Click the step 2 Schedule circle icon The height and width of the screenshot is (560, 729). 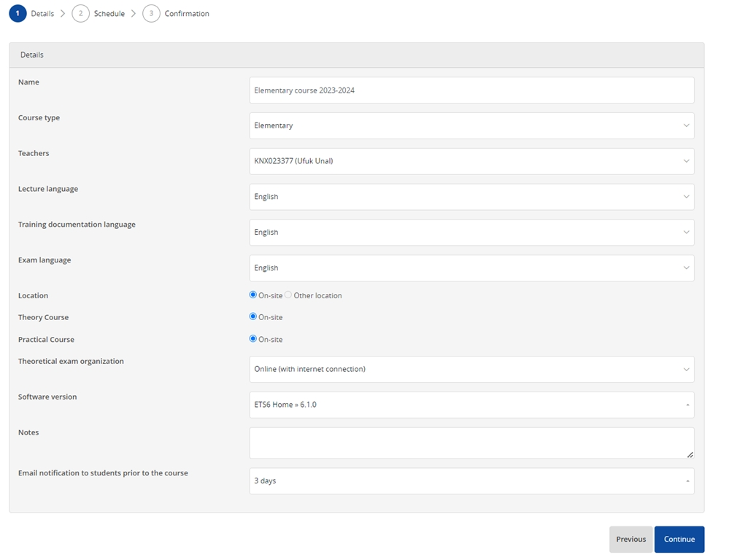pos(80,13)
